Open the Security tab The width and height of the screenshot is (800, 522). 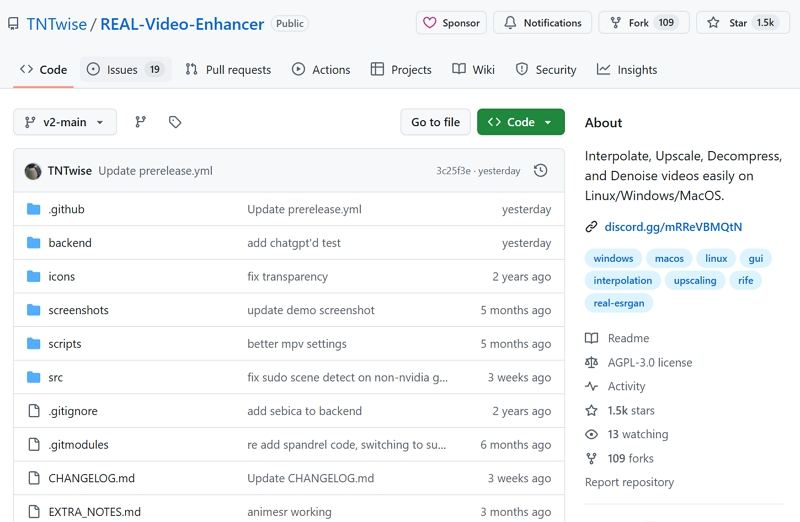[546, 69]
